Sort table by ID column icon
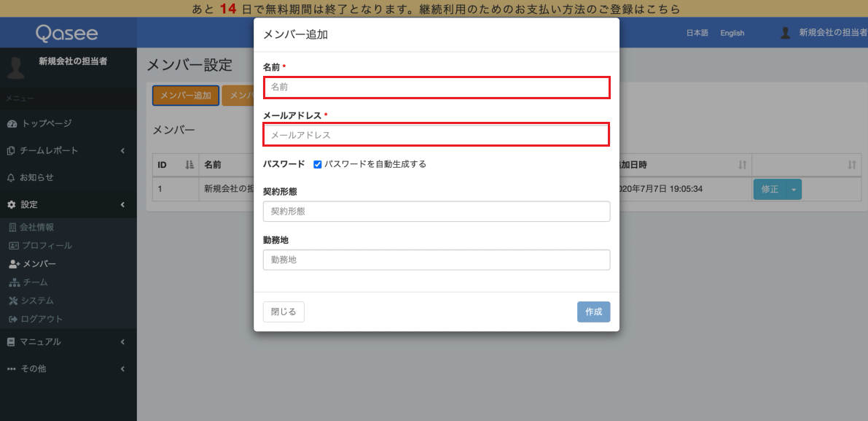868x421 pixels. point(190,165)
